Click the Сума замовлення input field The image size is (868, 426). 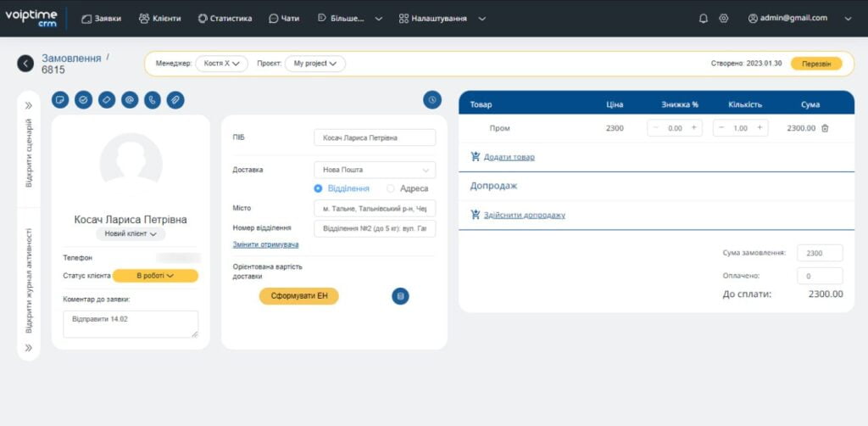(x=820, y=253)
